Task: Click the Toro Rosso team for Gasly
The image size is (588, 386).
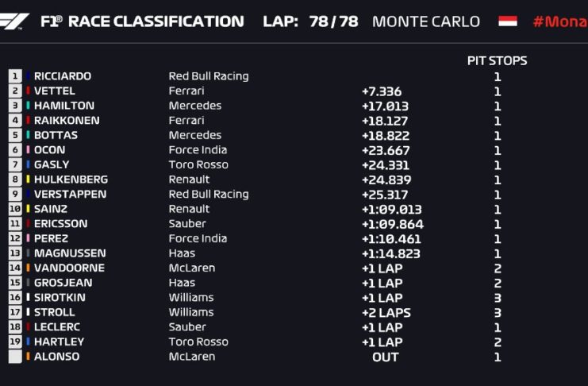Action: tap(198, 164)
